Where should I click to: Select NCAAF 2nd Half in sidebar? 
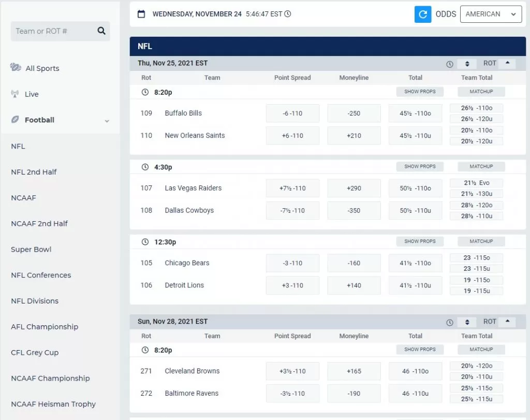point(39,224)
